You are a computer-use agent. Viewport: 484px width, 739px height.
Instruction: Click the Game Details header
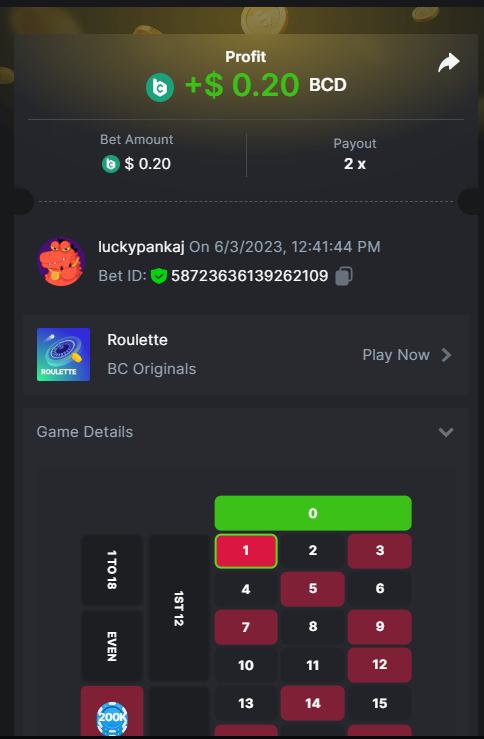[x=85, y=432]
